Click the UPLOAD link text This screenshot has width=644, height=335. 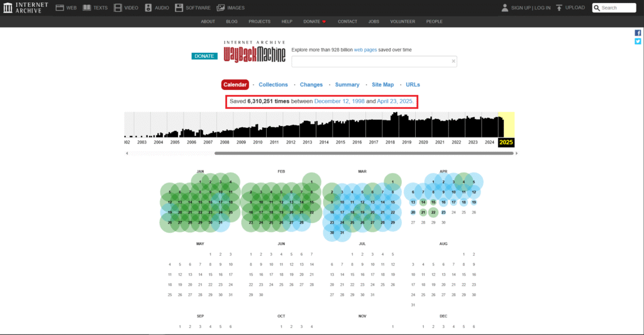point(575,8)
